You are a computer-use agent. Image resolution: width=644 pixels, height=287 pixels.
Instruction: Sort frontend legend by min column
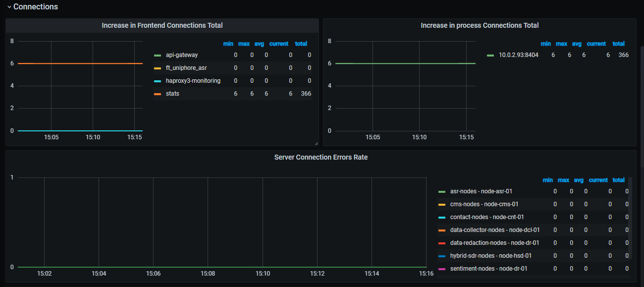pyautogui.click(x=228, y=44)
